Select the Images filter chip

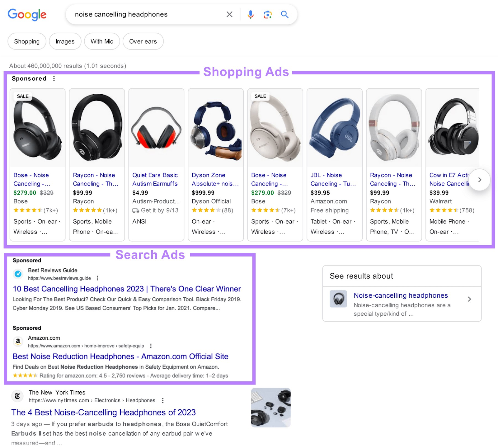click(65, 41)
